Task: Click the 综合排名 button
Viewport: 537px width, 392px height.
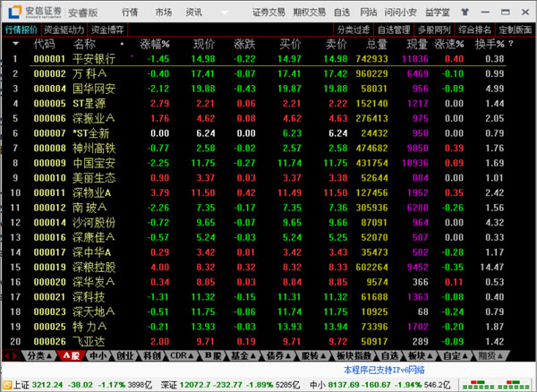Action: [474, 30]
